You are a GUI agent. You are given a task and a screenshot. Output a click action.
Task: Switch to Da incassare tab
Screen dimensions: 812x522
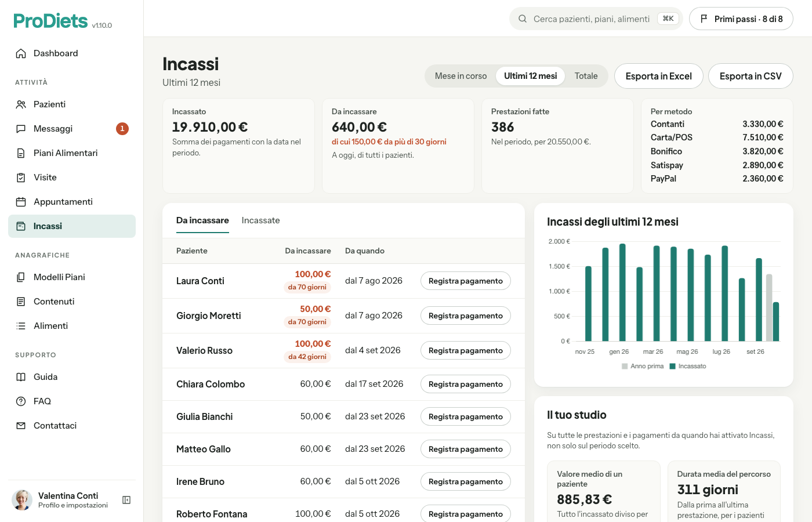click(x=202, y=220)
